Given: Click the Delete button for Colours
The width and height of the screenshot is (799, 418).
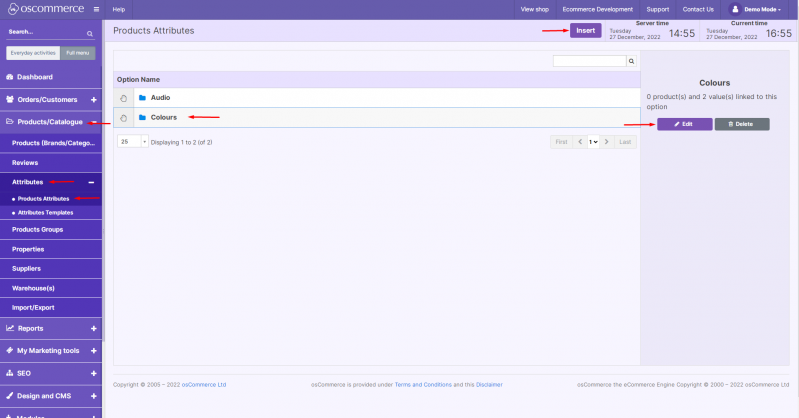Looking at the screenshot, I should click(741, 124).
